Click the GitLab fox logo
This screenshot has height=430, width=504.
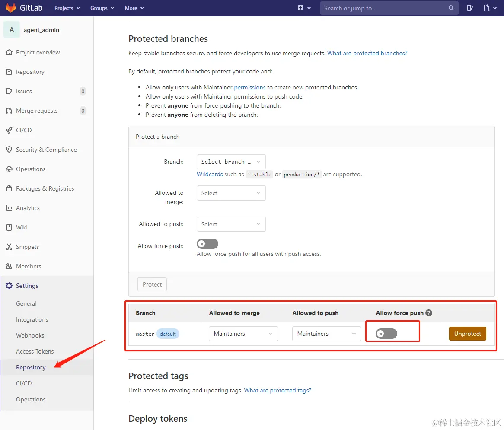[x=10, y=8]
